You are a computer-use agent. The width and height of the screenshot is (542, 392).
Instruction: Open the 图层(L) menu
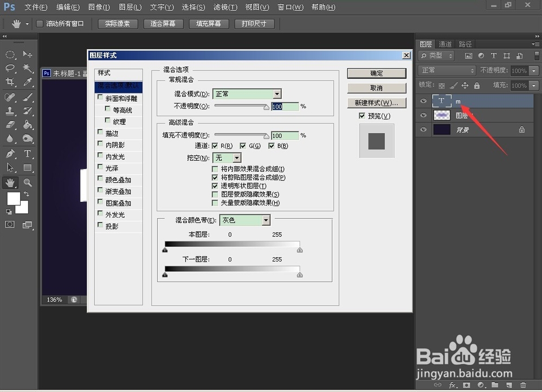130,7
